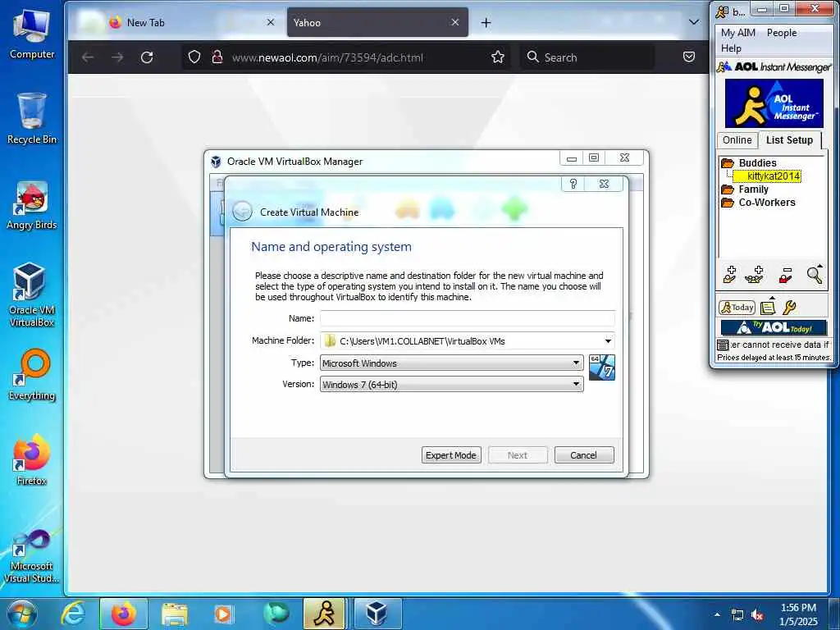Click the Try AOL Today banner
This screenshot has width=840, height=630.
pos(774,327)
